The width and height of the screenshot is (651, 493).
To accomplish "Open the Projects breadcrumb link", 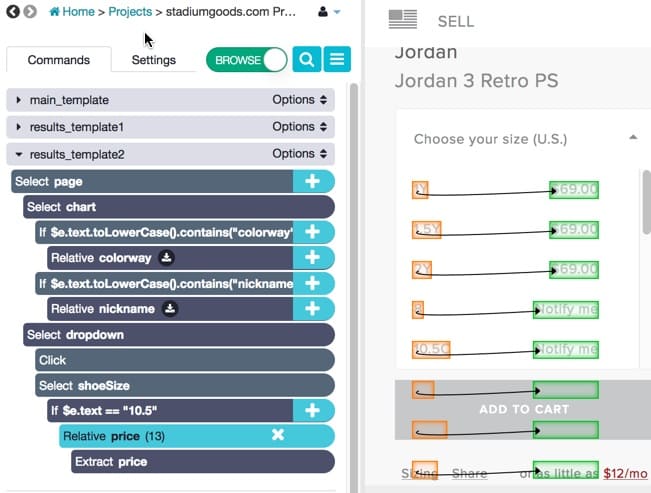I will (130, 12).
